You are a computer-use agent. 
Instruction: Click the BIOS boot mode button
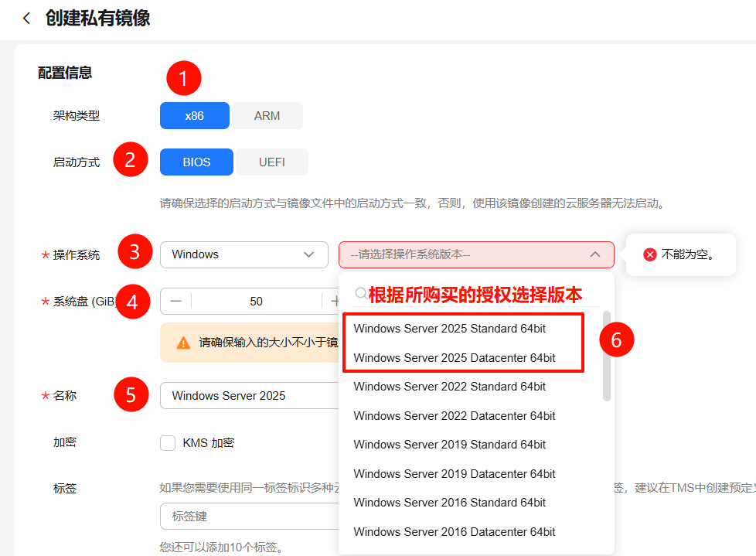click(196, 162)
